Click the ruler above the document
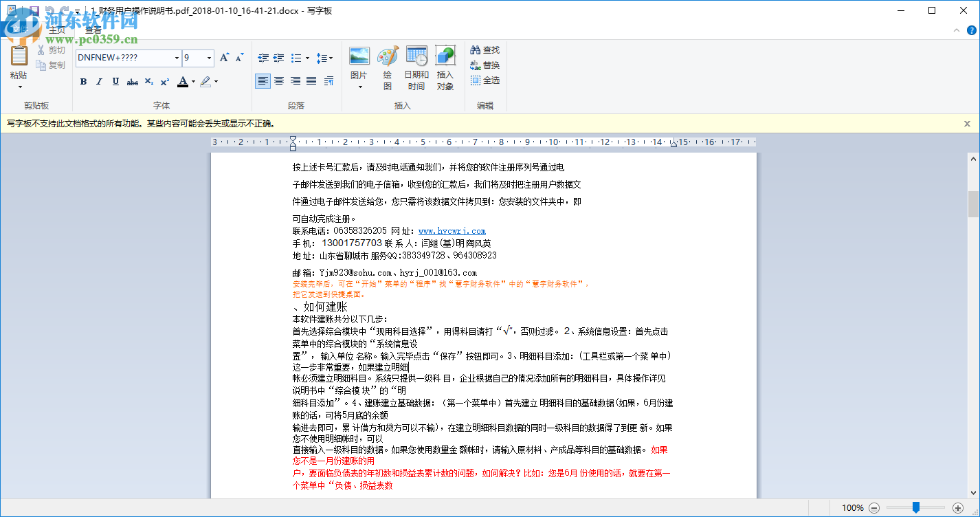 [481, 143]
